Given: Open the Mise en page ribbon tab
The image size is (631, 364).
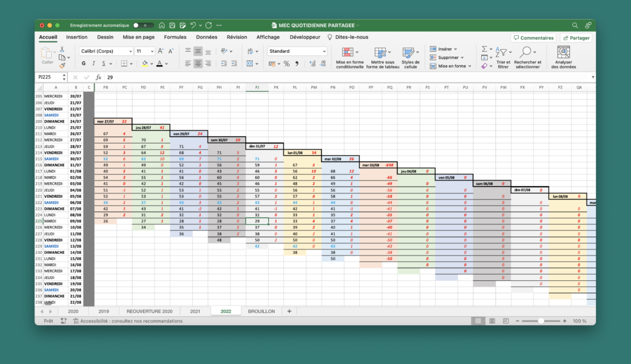Looking at the screenshot, I should pos(139,37).
